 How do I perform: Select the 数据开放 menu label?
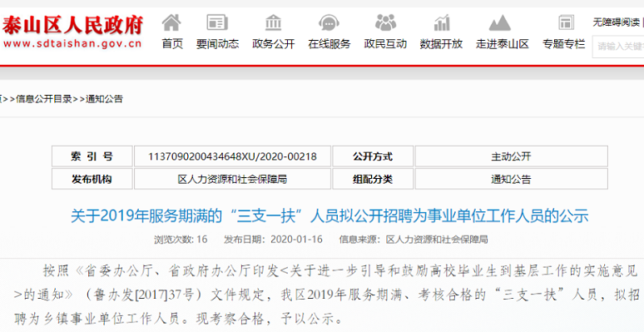(441, 43)
